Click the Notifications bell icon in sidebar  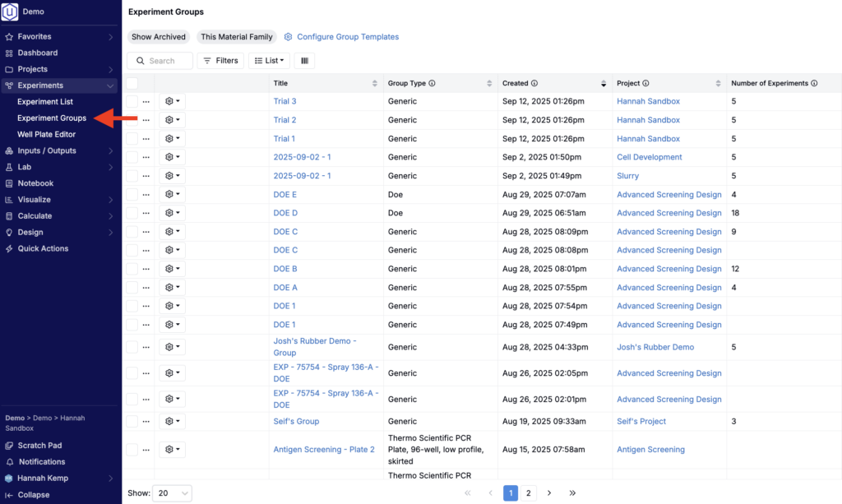(x=10, y=462)
